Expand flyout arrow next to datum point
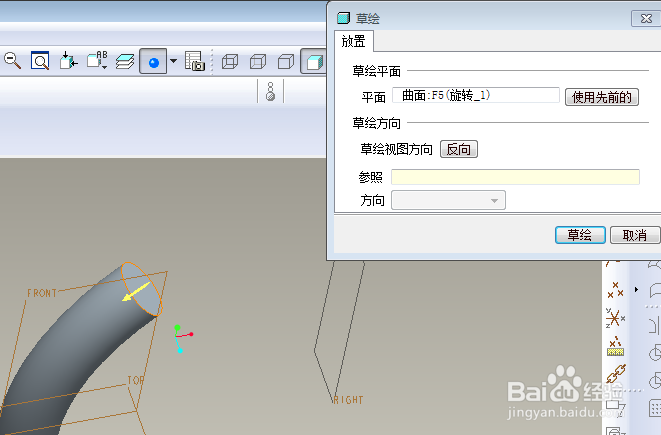 [636, 290]
